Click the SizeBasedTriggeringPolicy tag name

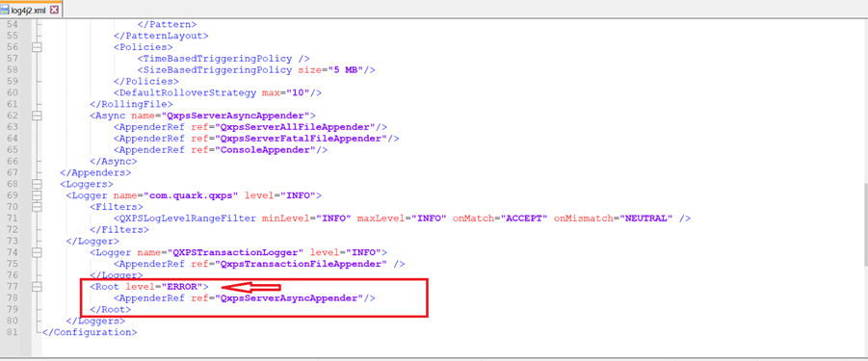218,70
